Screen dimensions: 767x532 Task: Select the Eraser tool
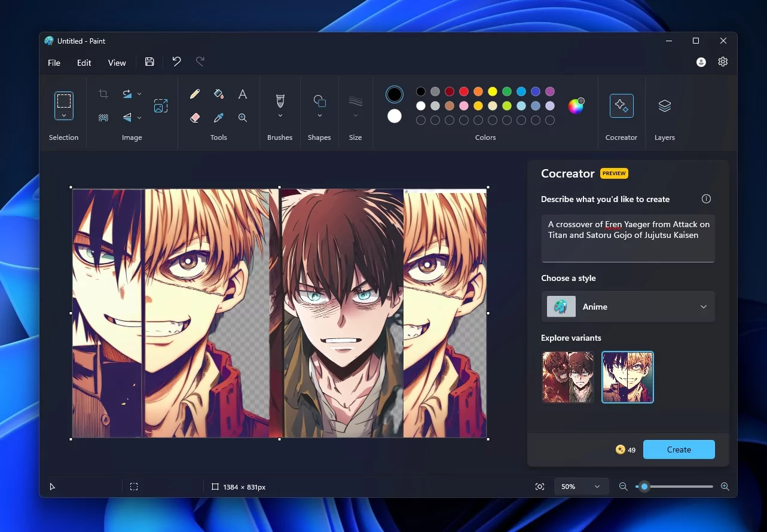[x=194, y=118]
